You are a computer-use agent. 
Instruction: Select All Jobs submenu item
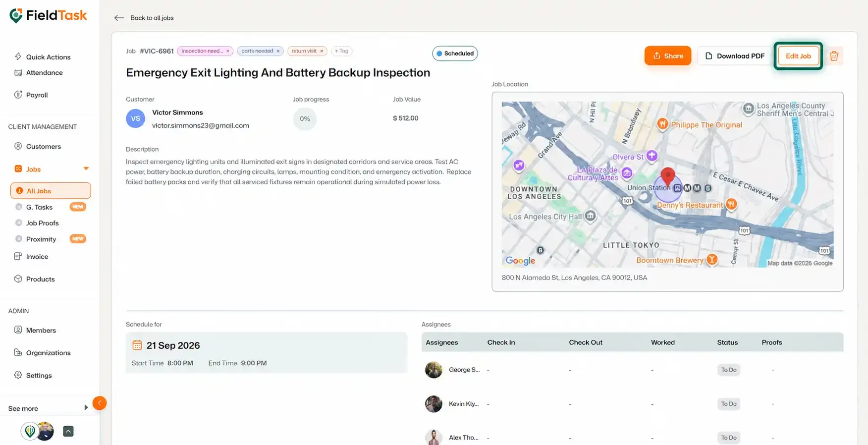(x=51, y=191)
